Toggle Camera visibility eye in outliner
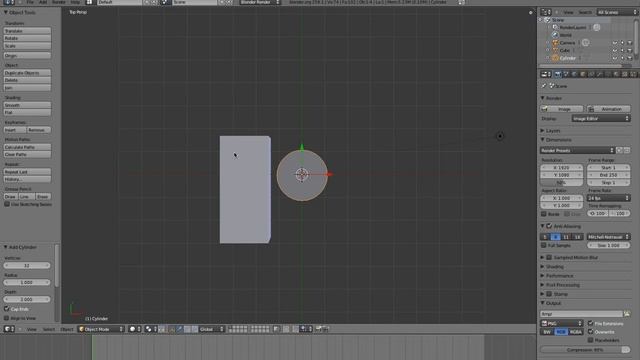This screenshot has height=360, width=640. point(615,42)
